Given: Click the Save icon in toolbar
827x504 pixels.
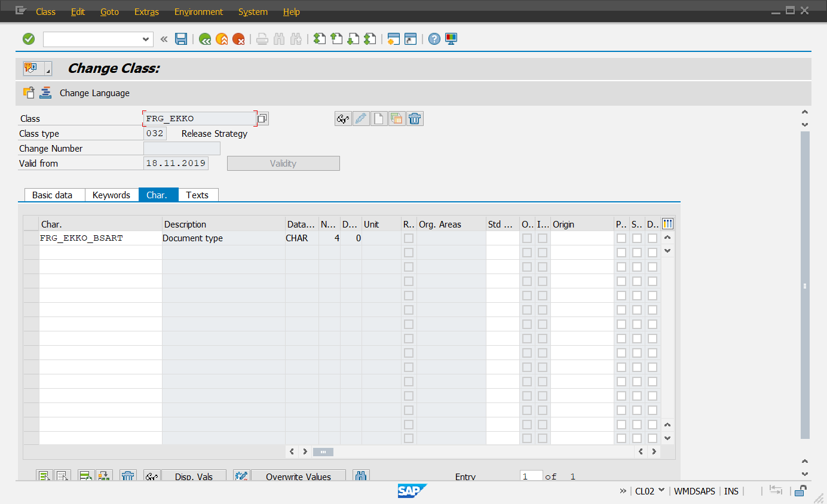Looking at the screenshot, I should pyautogui.click(x=181, y=39).
